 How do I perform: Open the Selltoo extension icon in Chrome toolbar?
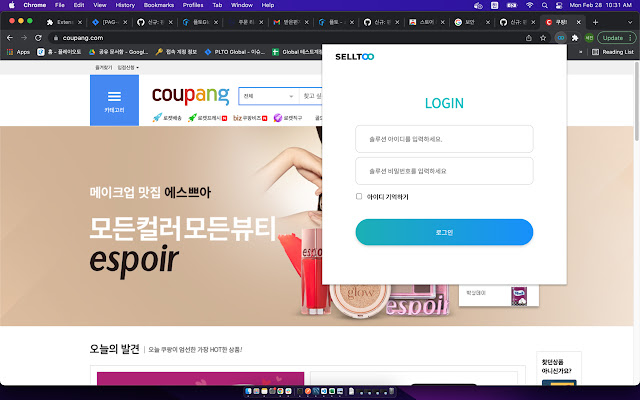tap(561, 38)
